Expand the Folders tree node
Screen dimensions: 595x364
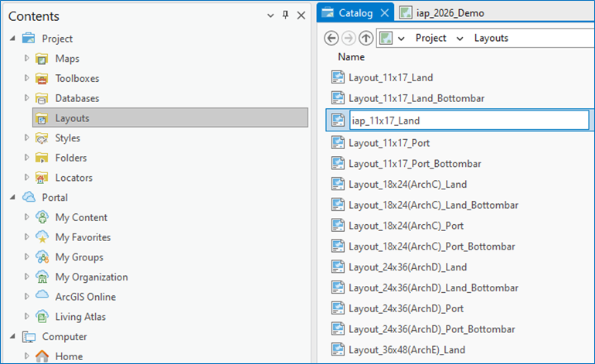[27, 158]
